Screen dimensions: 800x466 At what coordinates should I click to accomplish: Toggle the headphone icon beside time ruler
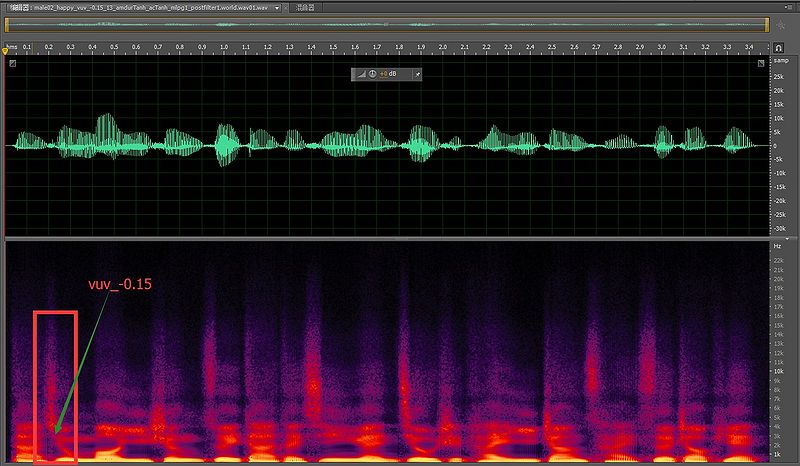point(780,47)
